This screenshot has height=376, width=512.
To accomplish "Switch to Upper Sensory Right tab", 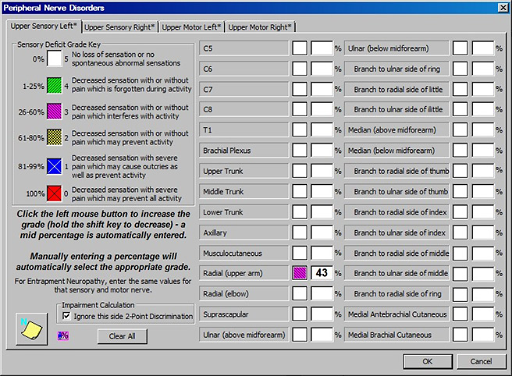I will [x=120, y=27].
